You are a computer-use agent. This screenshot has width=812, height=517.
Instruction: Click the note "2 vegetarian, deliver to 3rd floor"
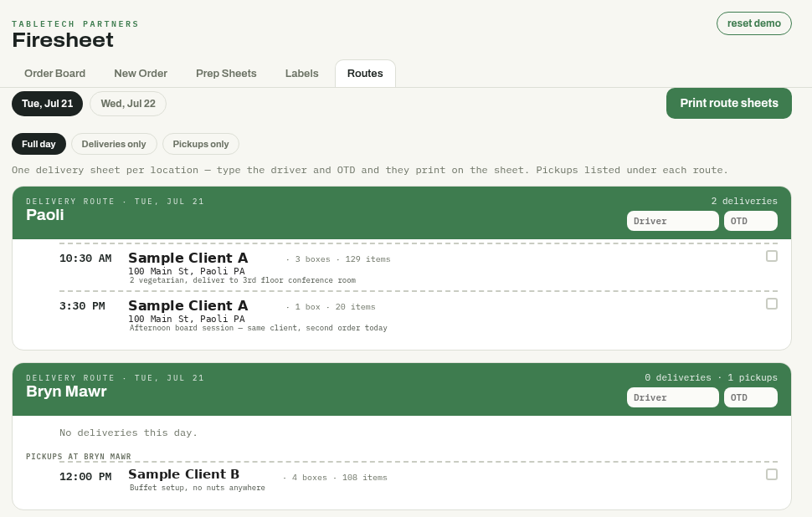click(x=243, y=280)
